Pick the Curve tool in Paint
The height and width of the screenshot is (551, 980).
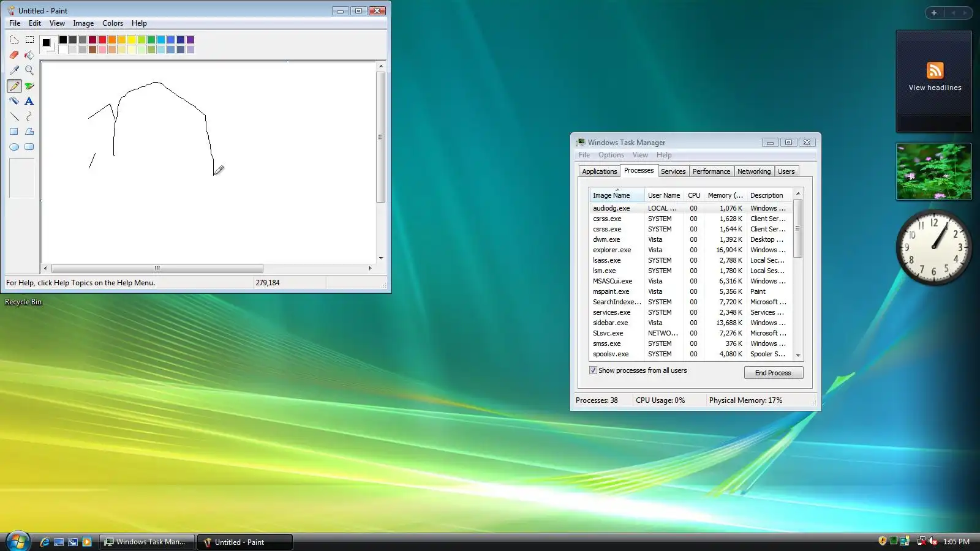point(29,116)
